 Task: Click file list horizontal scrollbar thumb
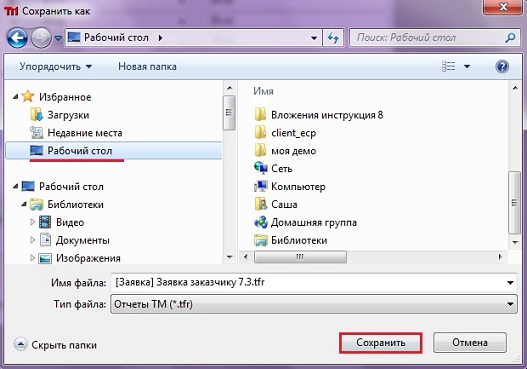300,257
